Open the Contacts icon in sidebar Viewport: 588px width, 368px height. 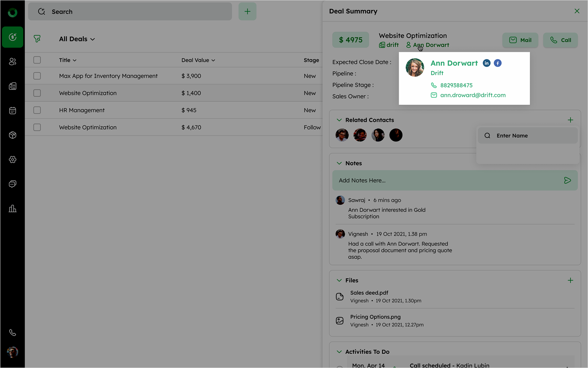(12, 62)
